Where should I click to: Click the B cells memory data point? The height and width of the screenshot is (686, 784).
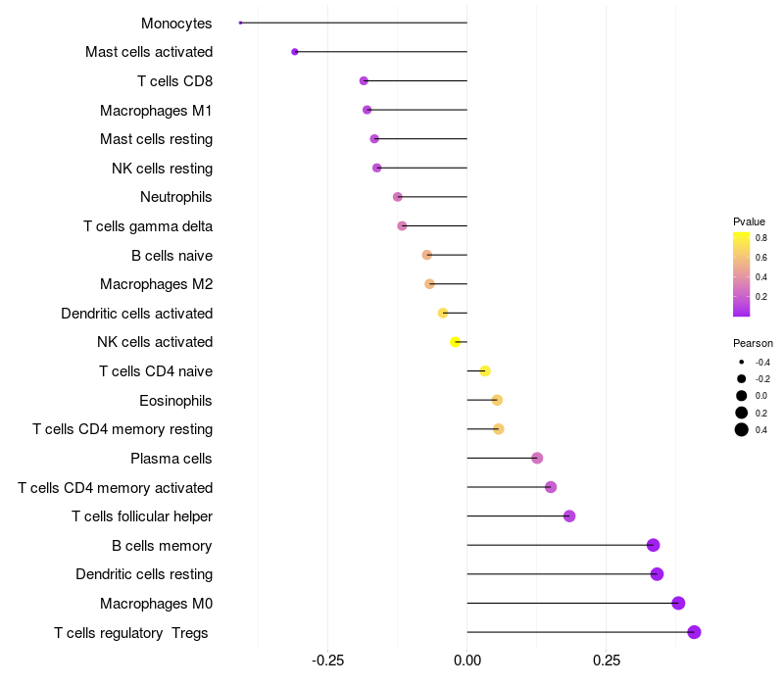point(654,546)
